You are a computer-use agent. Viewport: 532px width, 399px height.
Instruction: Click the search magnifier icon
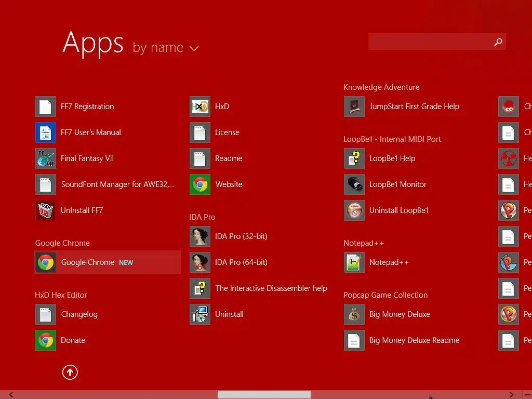[498, 42]
